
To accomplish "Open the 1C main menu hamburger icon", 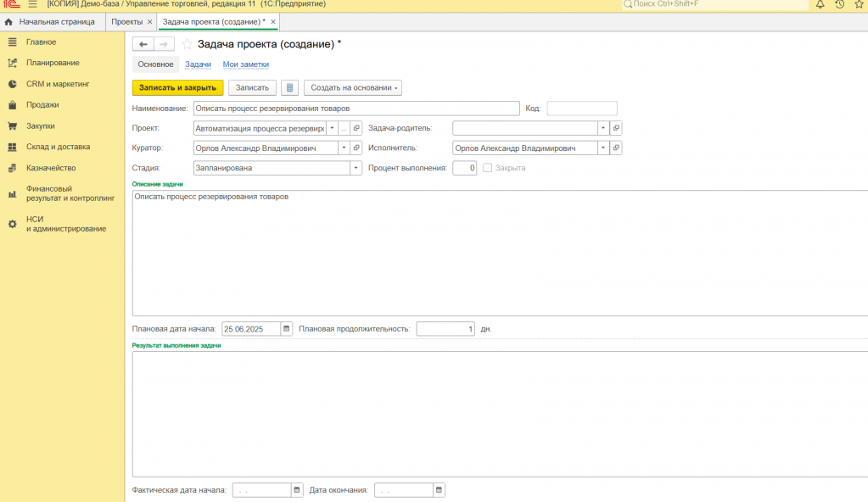I will pyautogui.click(x=32, y=4).
